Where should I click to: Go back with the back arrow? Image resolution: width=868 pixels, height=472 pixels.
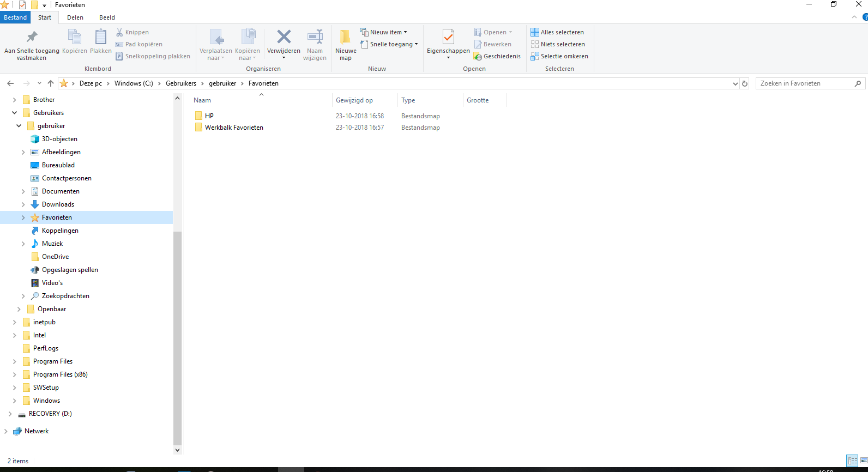[10, 83]
